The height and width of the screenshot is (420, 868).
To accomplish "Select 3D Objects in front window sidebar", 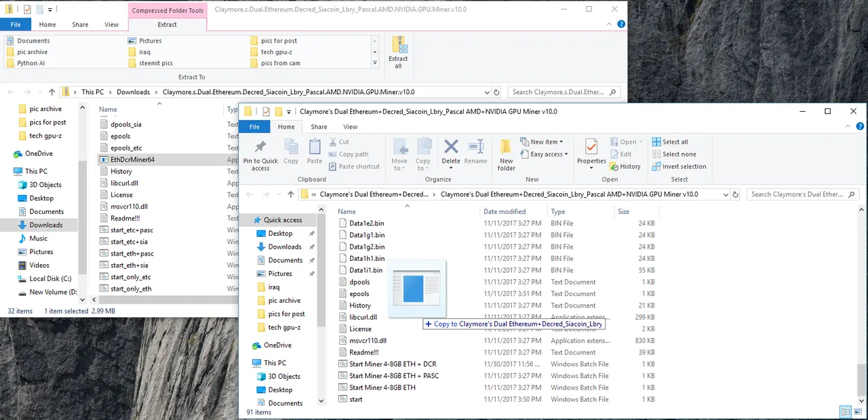I will pyautogui.click(x=284, y=377).
